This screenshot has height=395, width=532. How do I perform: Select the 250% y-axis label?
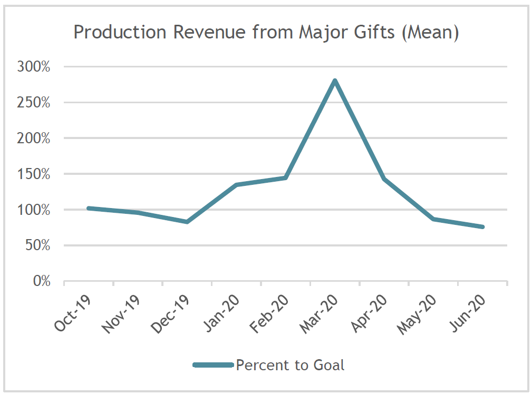pos(34,102)
